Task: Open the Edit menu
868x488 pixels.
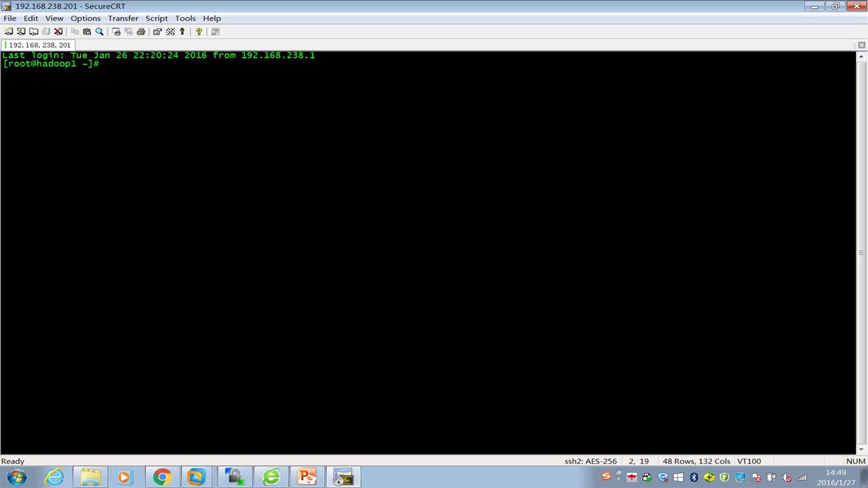Action: [x=31, y=18]
